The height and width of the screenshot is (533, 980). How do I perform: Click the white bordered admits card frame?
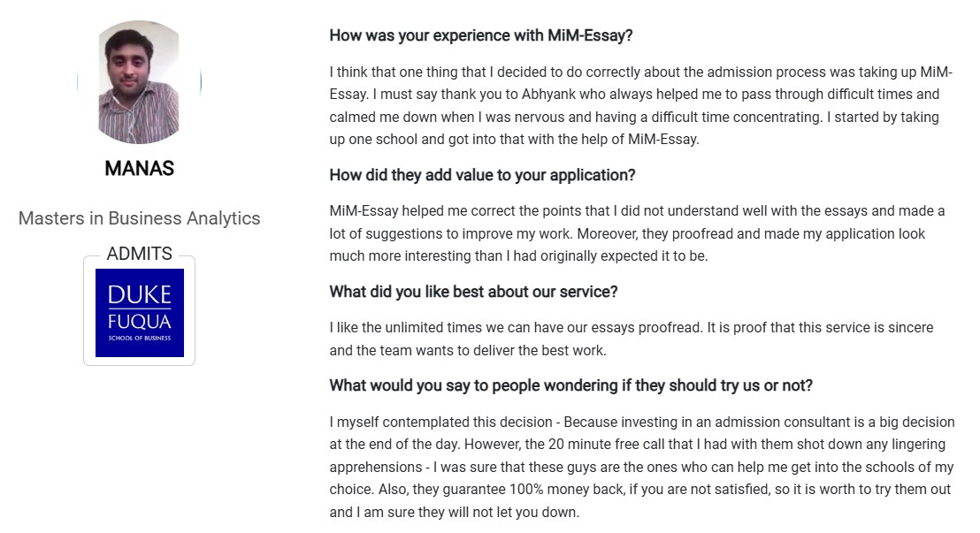[140, 310]
